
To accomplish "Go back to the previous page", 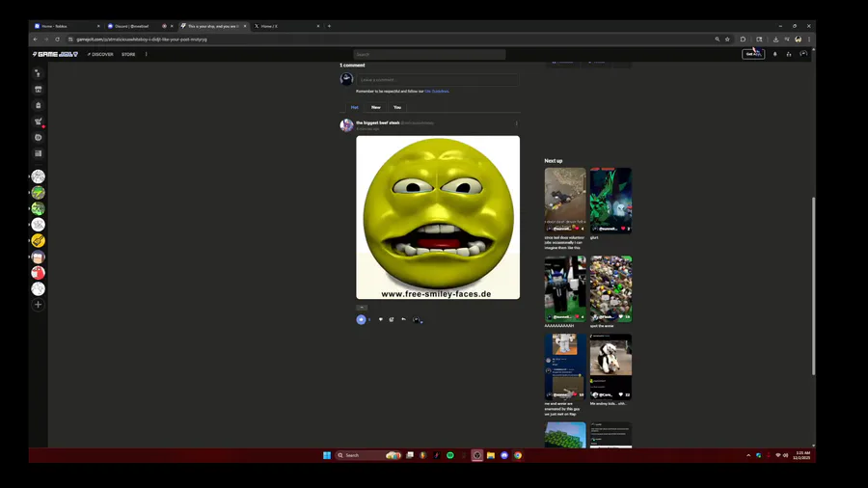I will click(36, 40).
